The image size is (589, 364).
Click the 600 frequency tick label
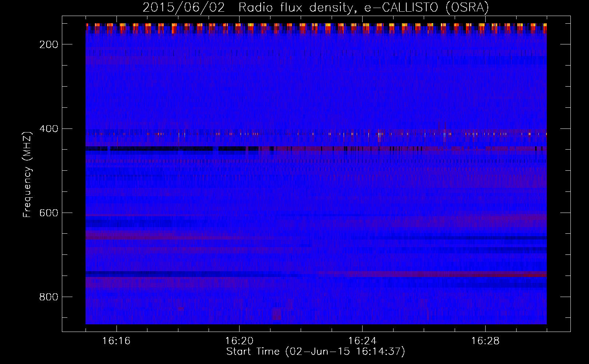[x=49, y=213]
